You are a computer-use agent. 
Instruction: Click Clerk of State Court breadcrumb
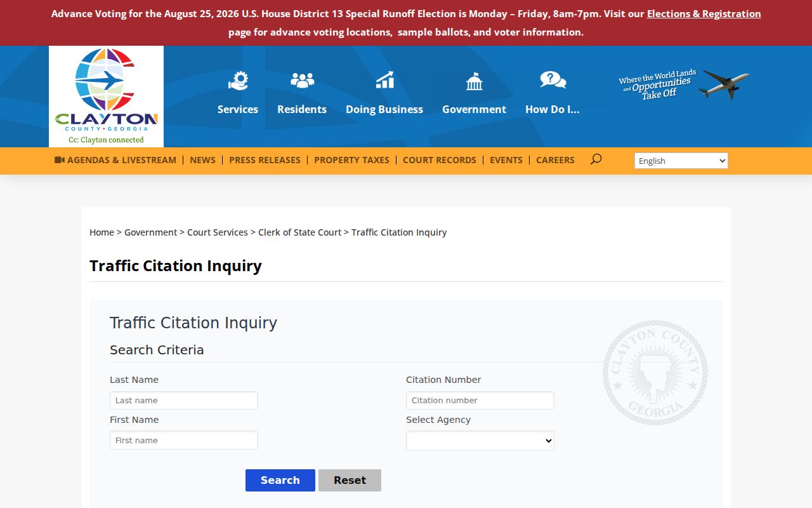point(299,232)
